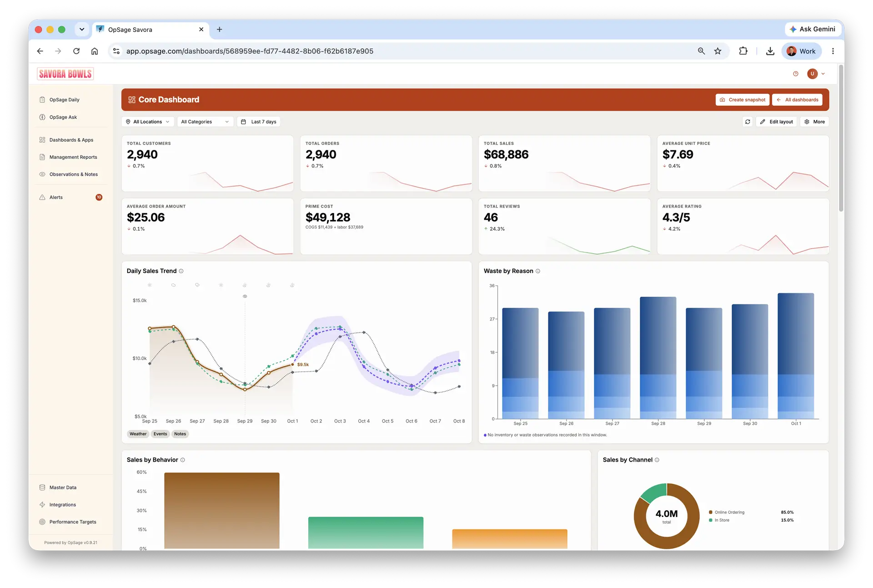Toggle the Weather overlay chip
Viewport: 873px width, 588px height.
[x=138, y=434]
